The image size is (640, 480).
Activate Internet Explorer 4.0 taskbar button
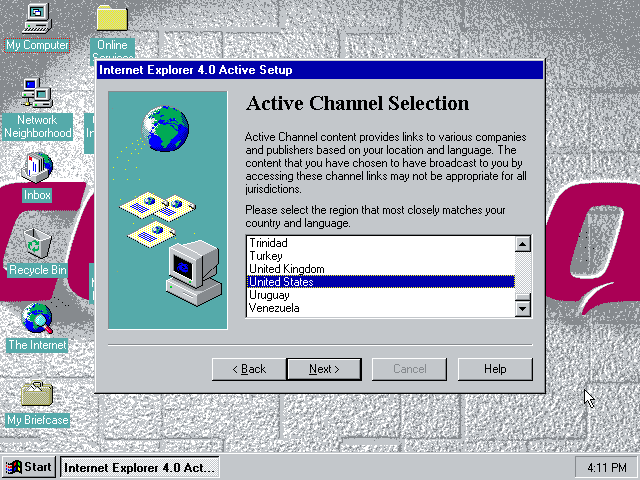point(140,467)
